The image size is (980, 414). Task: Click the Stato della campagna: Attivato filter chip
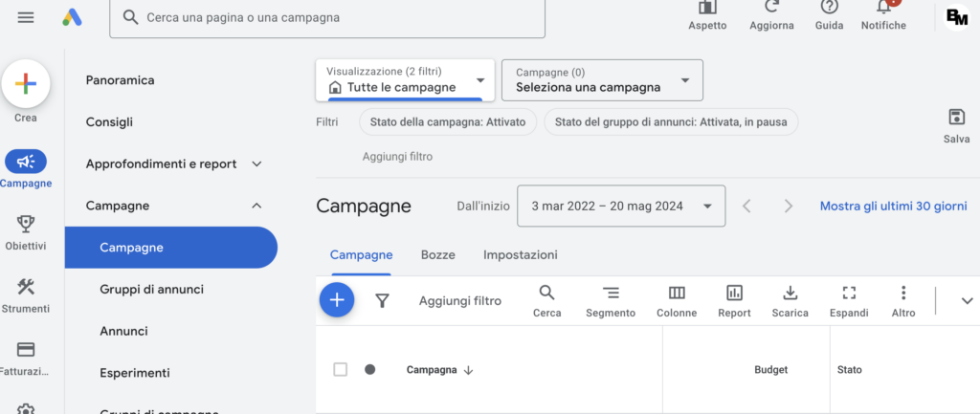447,121
